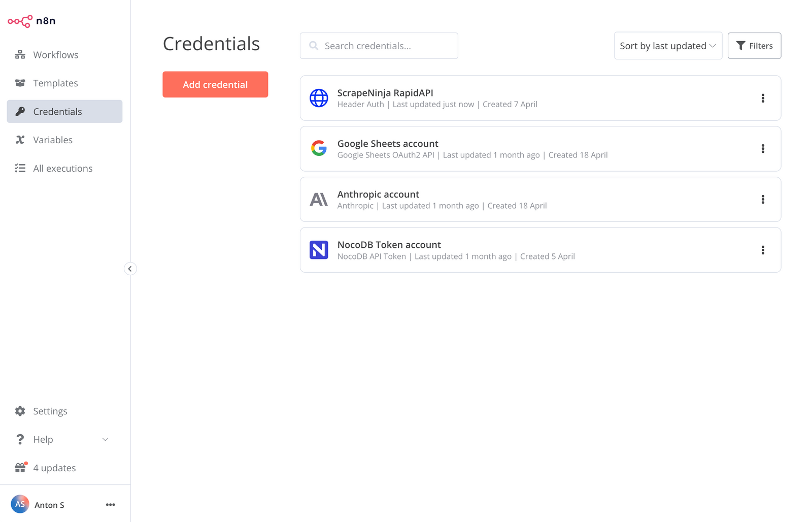Open the three-dot menu for ScrapeNinja RapidAPI
This screenshot has height=522, width=812.
tap(762, 99)
